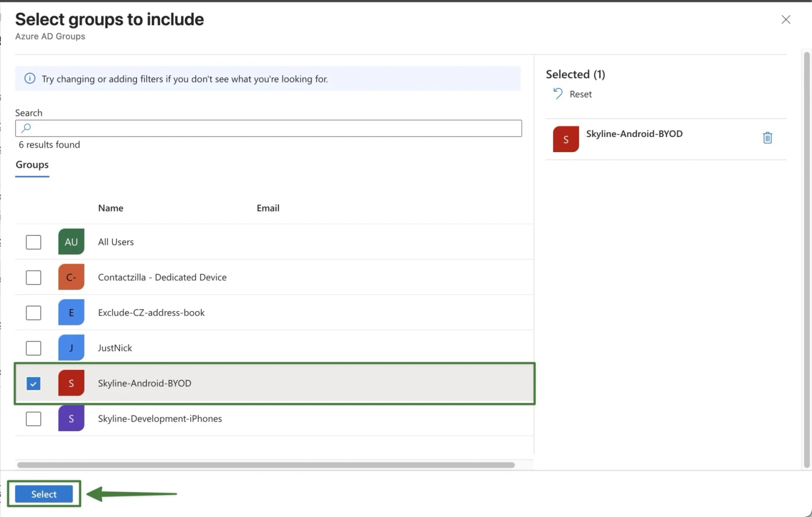Click the blue J avatar for JustNick
The width and height of the screenshot is (812, 517).
(x=71, y=348)
